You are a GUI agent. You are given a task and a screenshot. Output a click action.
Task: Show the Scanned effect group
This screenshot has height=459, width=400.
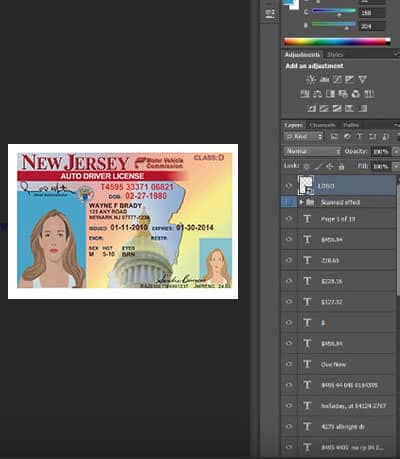click(289, 202)
